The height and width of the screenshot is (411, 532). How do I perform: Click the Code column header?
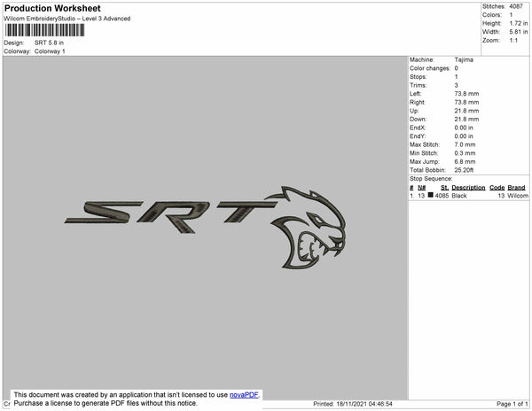click(497, 188)
